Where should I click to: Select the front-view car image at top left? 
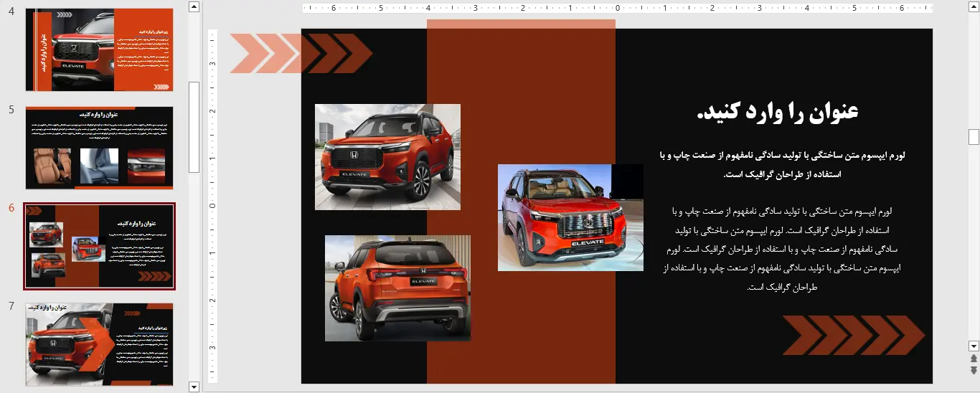[x=387, y=157]
